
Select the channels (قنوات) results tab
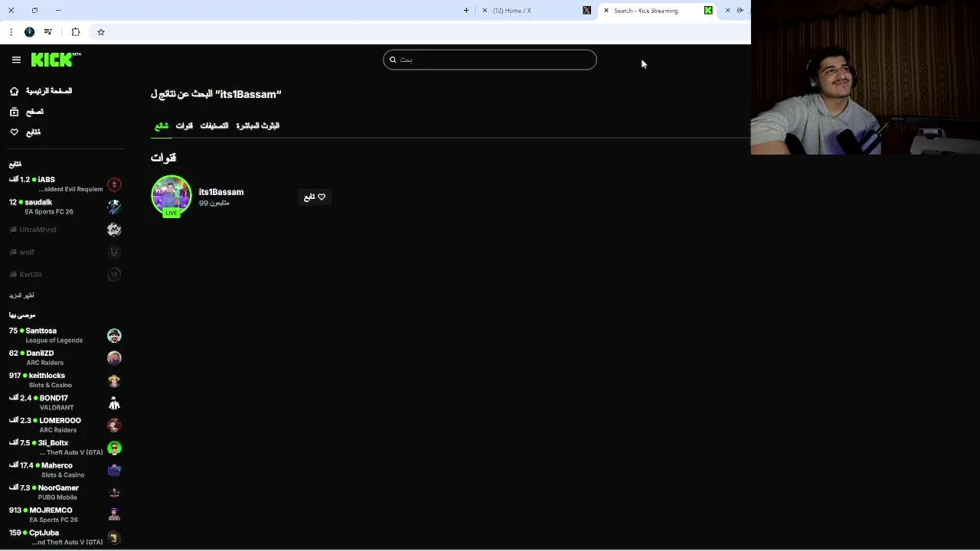(x=185, y=126)
